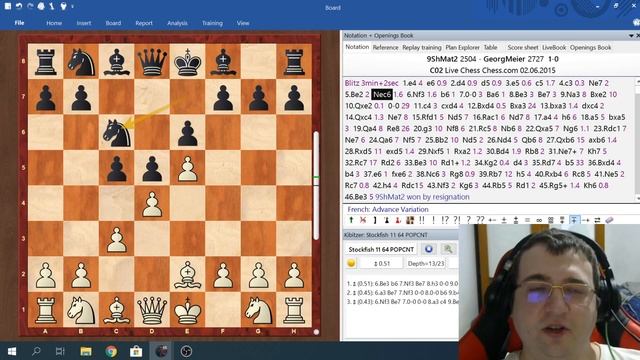This screenshot has width=640, height=360.
Task: Insert the '??' blunder symbol
Action: [480, 220]
